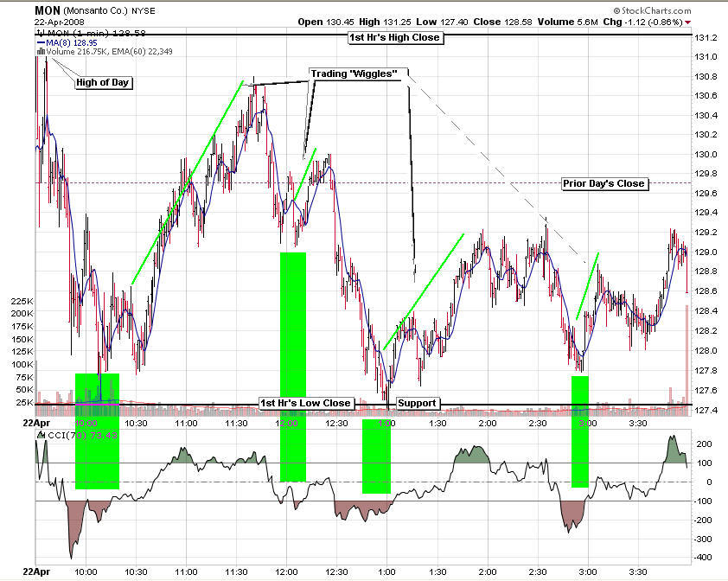Image resolution: width=728 pixels, height=581 pixels.
Task: Click the 200 level on CCI axis
Action: [705, 444]
